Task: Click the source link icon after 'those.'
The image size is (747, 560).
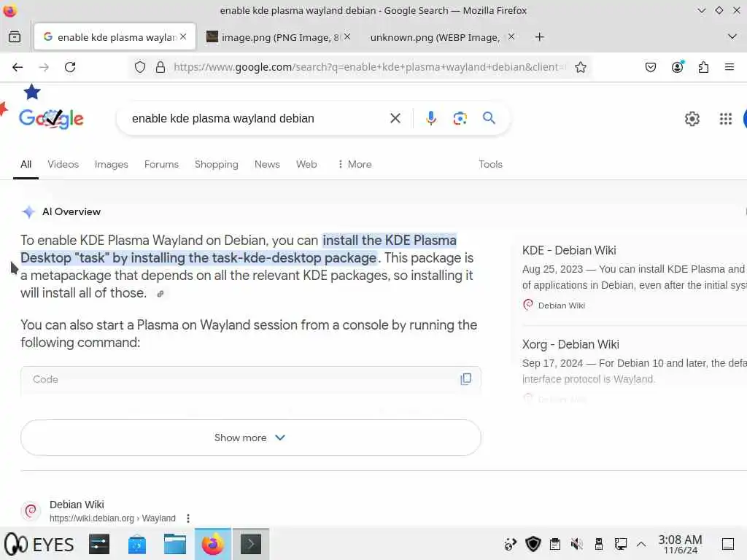Action: click(x=160, y=294)
